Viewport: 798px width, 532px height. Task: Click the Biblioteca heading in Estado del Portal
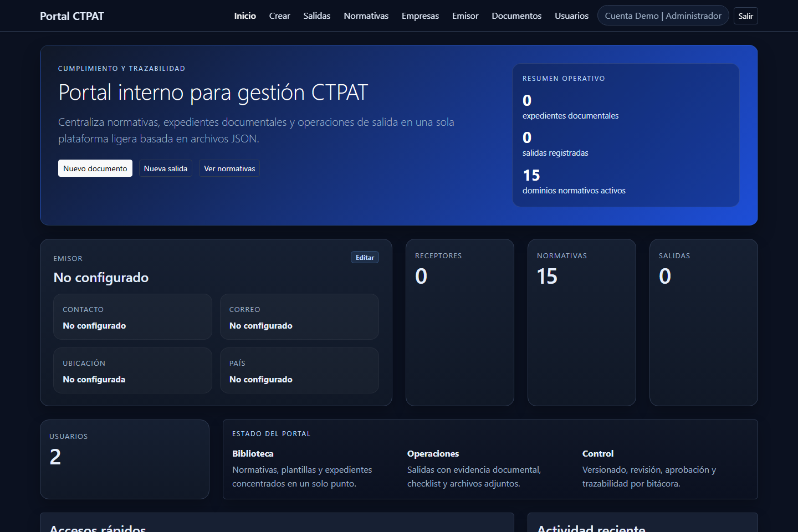click(253, 454)
